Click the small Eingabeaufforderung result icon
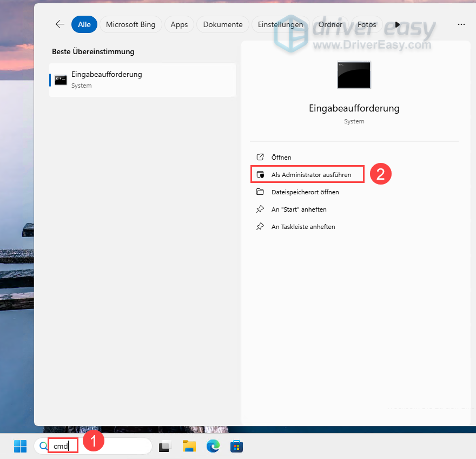Image resolution: width=476 pixels, height=459 pixels. click(61, 80)
